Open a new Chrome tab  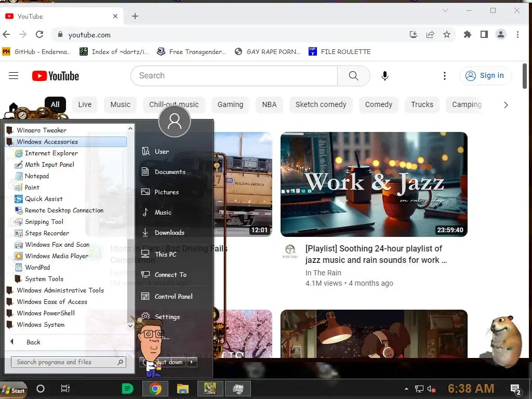(135, 16)
